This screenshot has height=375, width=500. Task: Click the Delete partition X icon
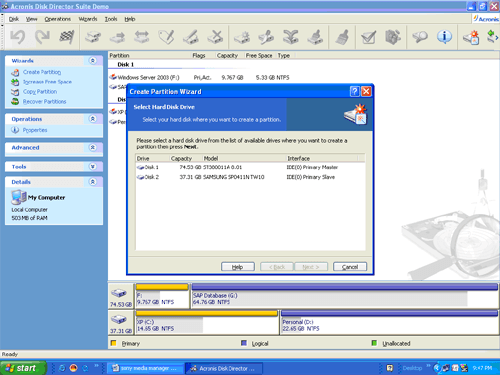coord(215,37)
